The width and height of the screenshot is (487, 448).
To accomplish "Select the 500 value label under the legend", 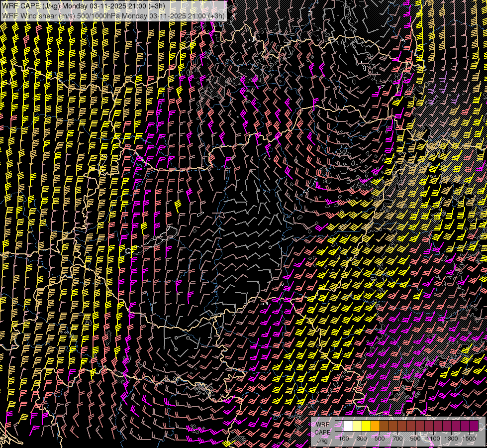I will (380, 439).
